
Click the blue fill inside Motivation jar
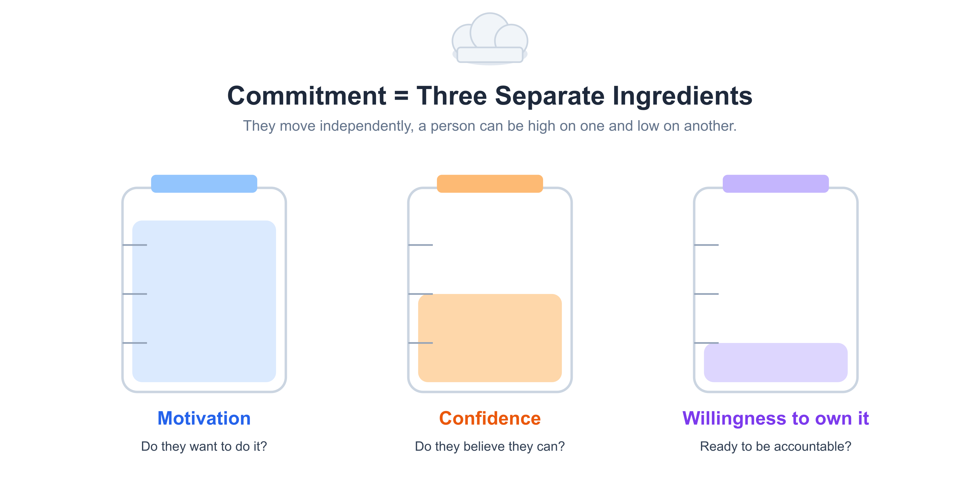204,301
